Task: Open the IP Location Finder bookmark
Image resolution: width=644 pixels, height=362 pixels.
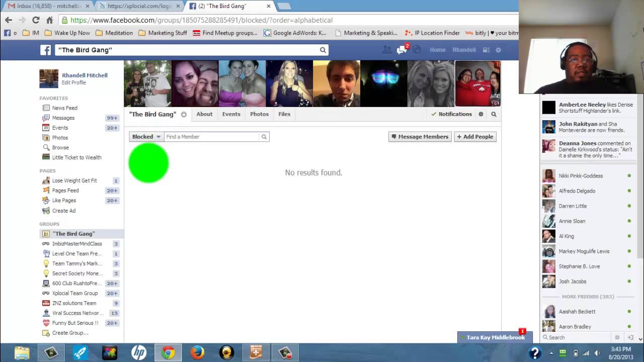Action: click(x=433, y=33)
